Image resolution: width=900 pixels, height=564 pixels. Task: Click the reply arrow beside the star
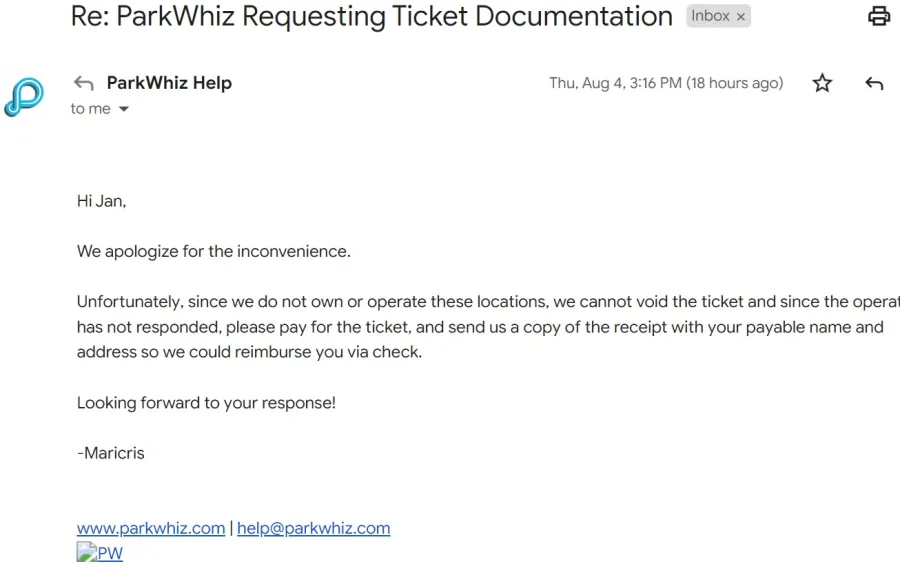pyautogui.click(x=874, y=84)
